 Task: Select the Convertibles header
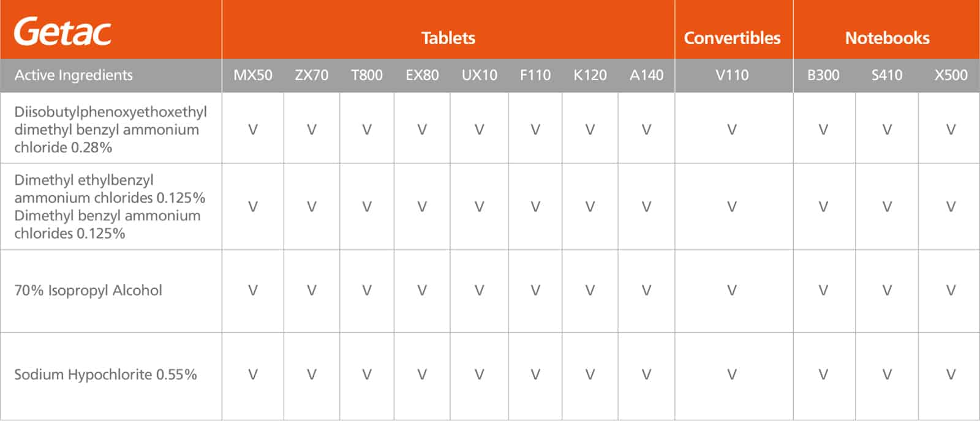(732, 38)
